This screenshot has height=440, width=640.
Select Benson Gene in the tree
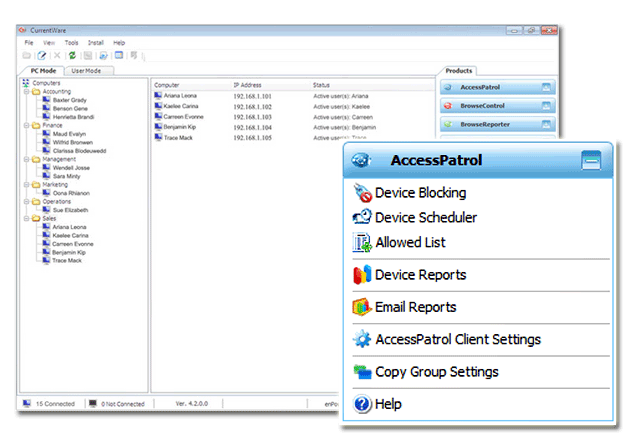(70, 109)
